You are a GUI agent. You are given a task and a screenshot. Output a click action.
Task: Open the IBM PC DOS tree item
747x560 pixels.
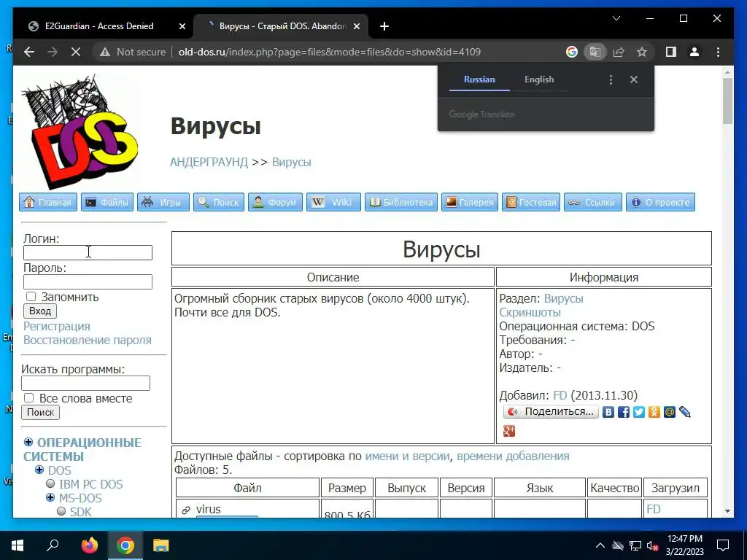(90, 484)
